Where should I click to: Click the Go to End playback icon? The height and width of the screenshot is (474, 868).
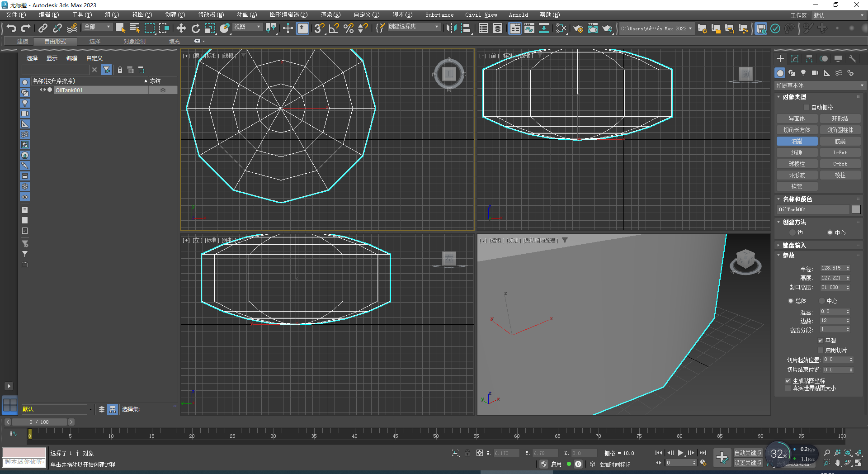coord(703,453)
